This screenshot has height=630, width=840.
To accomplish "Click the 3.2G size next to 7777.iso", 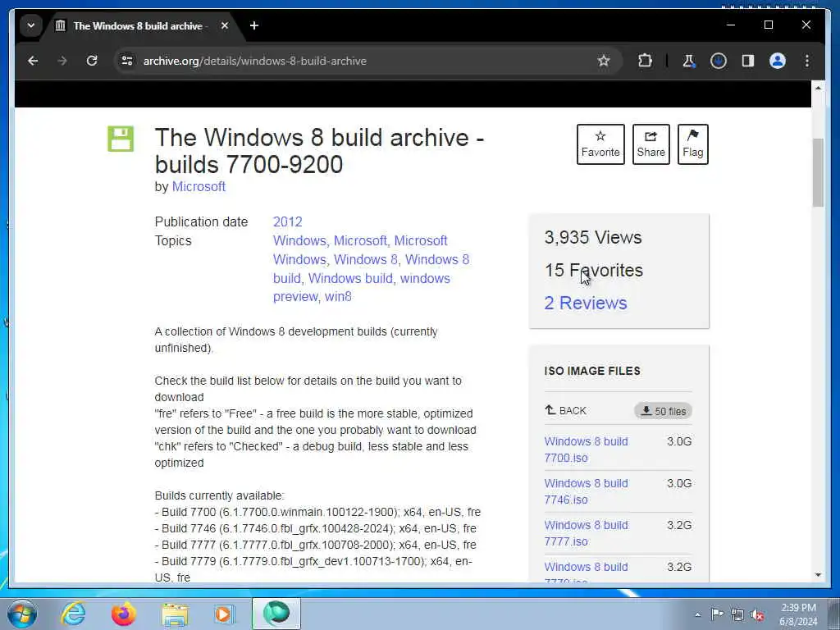I will 679,525.
